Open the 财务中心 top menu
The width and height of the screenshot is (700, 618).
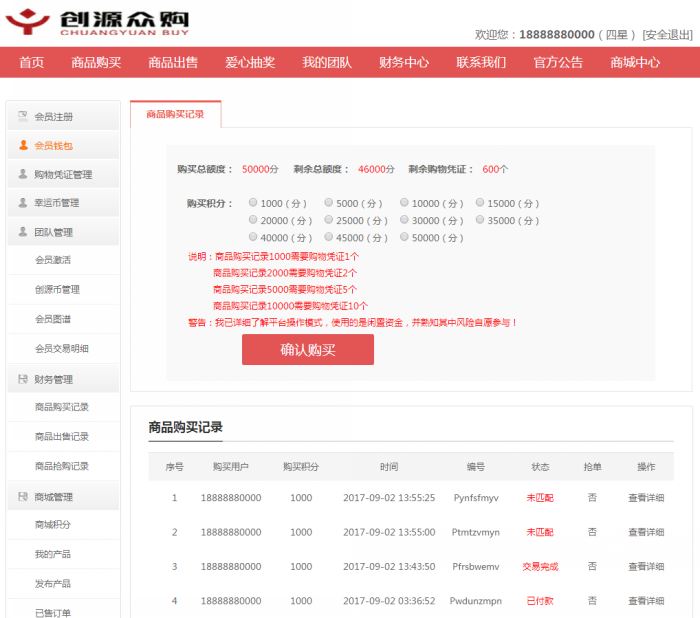(404, 62)
